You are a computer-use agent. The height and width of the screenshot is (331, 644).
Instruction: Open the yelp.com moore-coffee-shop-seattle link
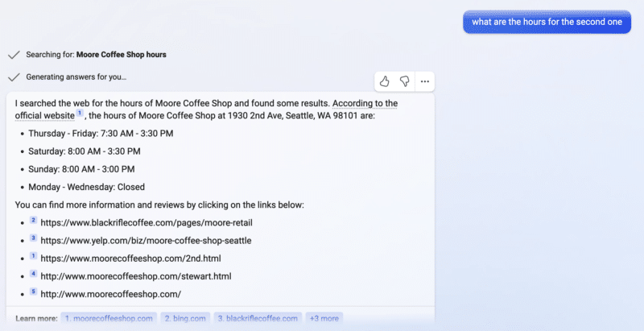pos(146,241)
